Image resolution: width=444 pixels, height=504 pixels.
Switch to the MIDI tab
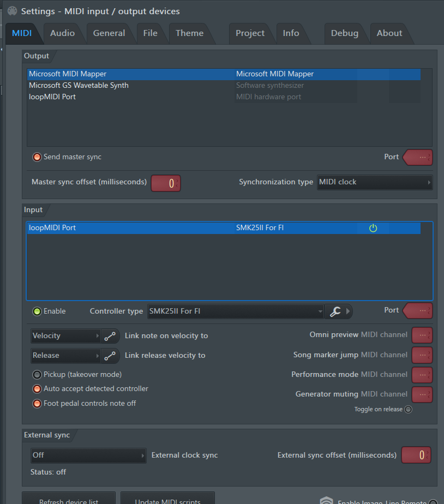tap(22, 33)
